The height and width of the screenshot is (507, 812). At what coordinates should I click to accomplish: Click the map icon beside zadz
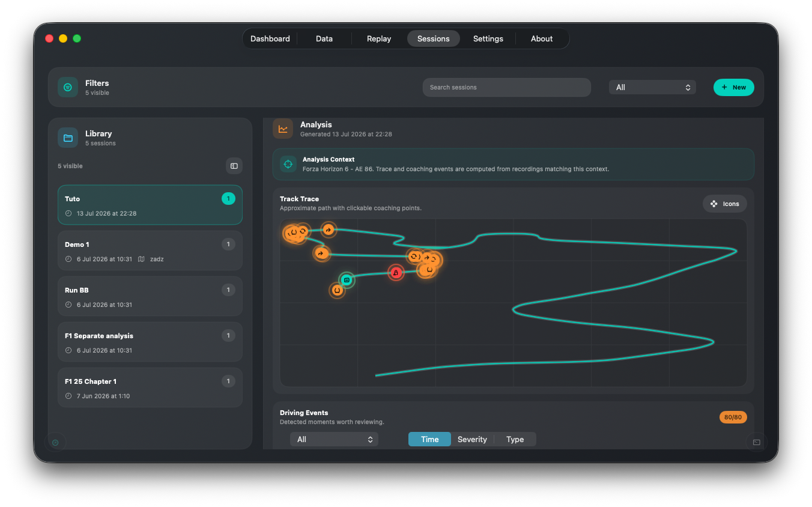[x=141, y=259]
